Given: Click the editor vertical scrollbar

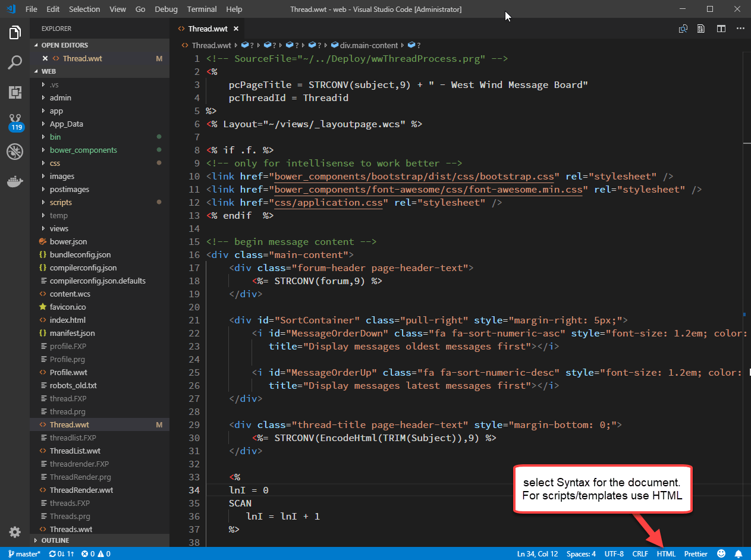Looking at the screenshot, I should click(747, 299).
